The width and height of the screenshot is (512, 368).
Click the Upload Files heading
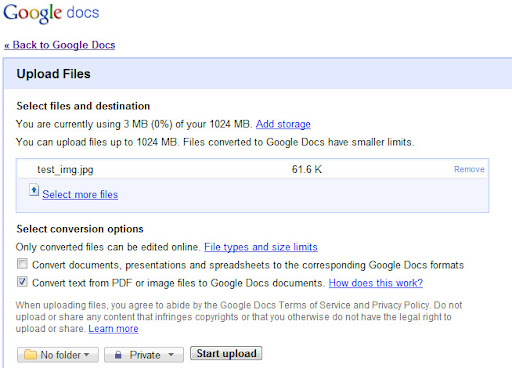[x=53, y=74]
